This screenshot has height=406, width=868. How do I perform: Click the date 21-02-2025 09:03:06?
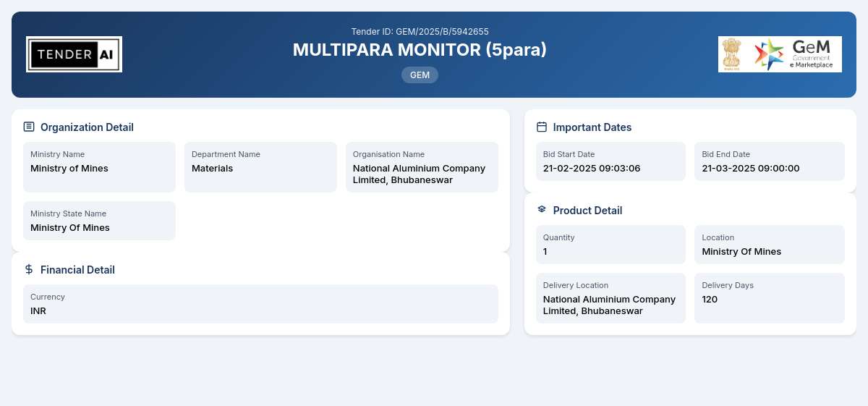pos(592,169)
